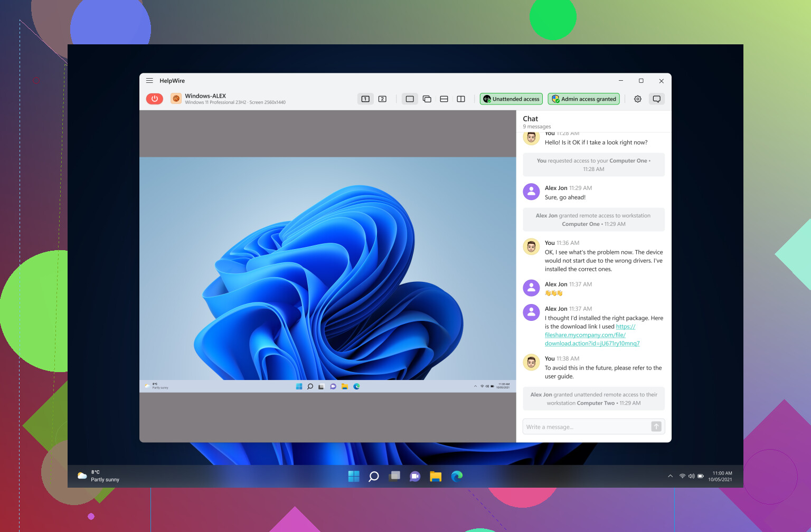Select horizontal split view layout
The width and height of the screenshot is (811, 532).
[x=444, y=99]
